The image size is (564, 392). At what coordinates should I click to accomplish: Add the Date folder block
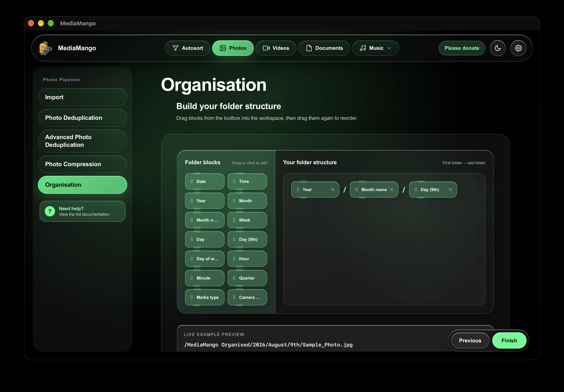point(205,181)
